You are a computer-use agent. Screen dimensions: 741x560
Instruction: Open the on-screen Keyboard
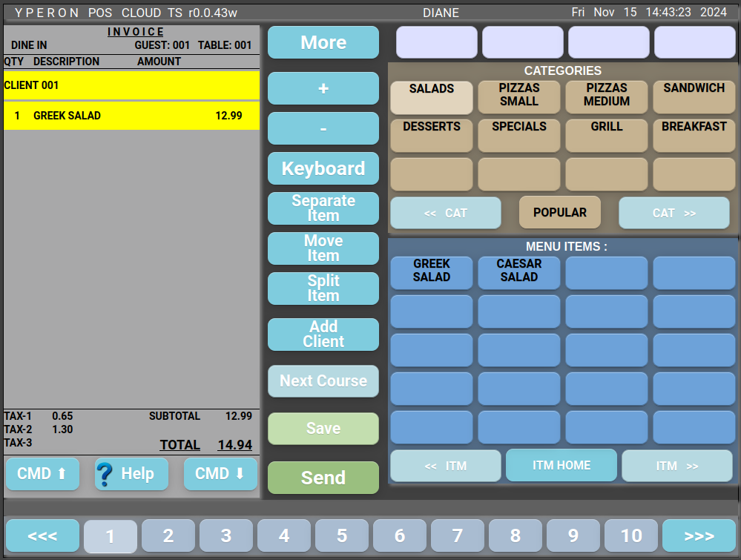coord(323,168)
